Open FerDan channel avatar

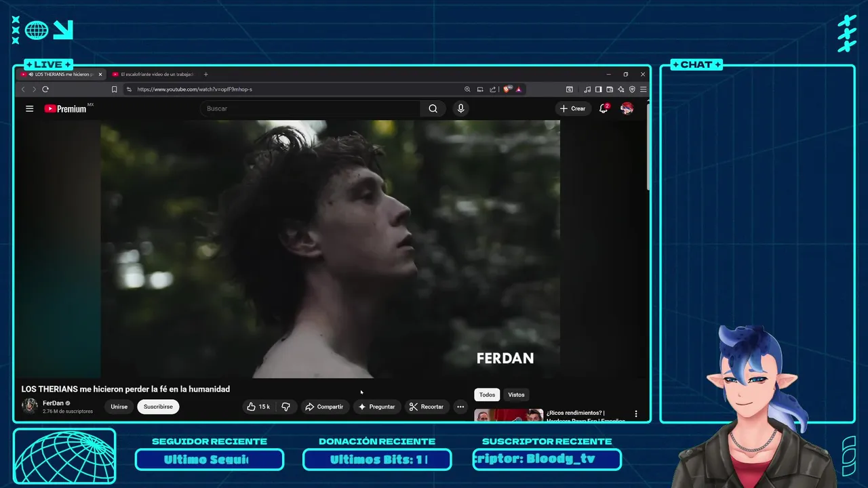(x=30, y=406)
